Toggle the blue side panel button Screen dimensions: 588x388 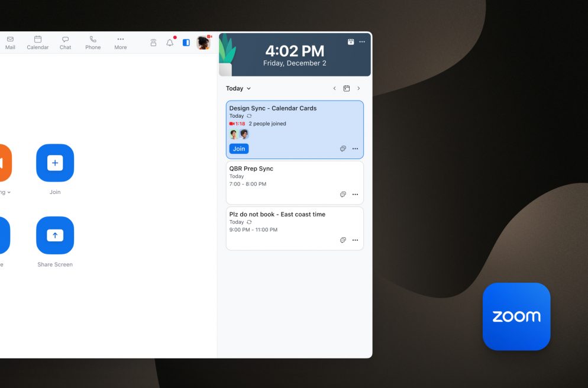(186, 43)
